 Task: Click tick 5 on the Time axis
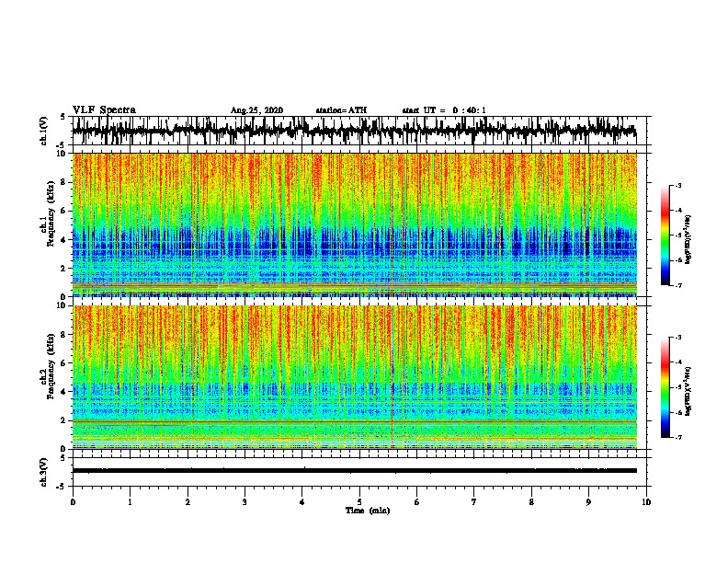pyautogui.click(x=359, y=502)
